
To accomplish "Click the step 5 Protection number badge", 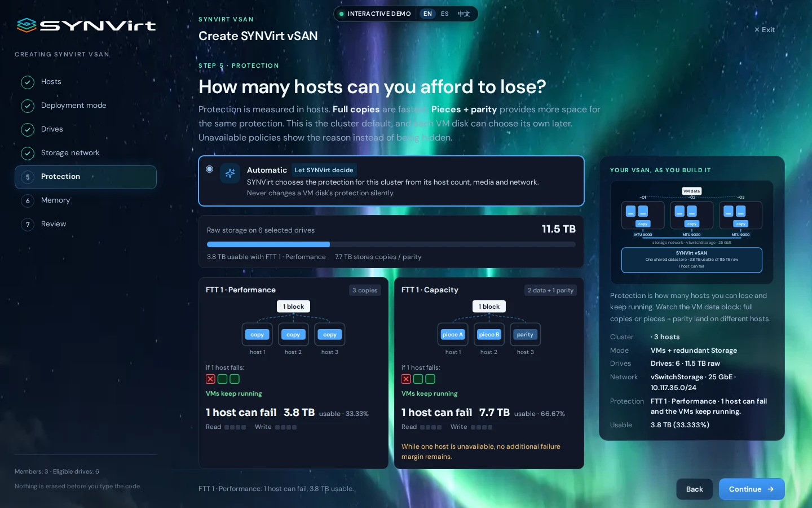I will point(28,177).
